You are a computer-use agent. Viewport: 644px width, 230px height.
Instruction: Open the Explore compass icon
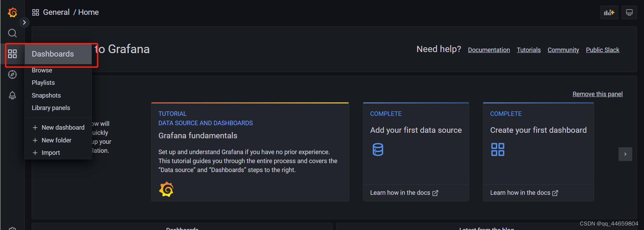point(12,74)
